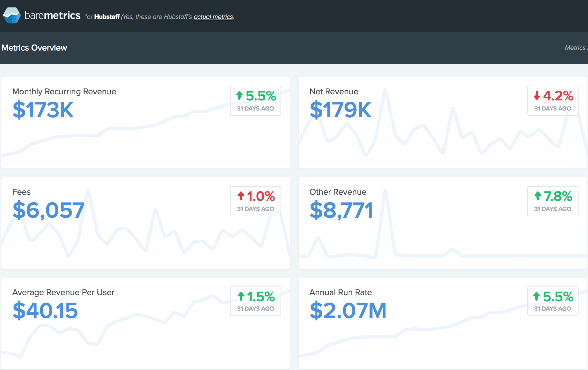Click the red up arrow in Fees badge

coord(241,196)
